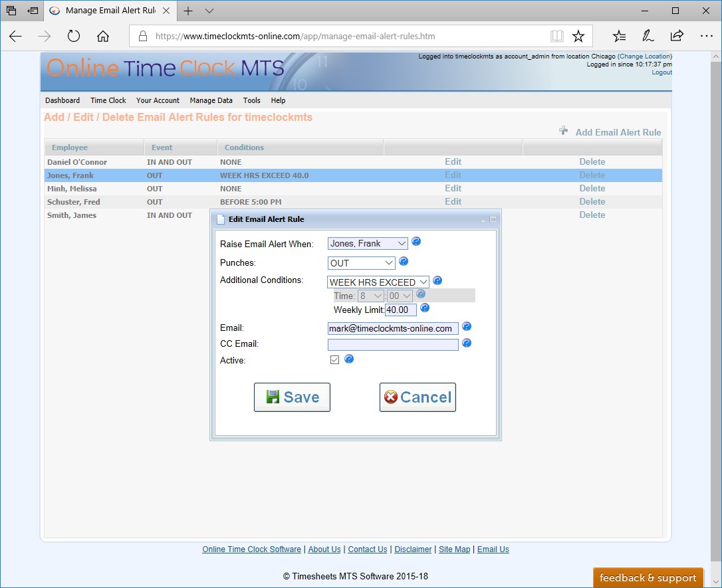The height and width of the screenshot is (588, 722).
Task: Click browser Back arrow
Action: (x=15, y=36)
